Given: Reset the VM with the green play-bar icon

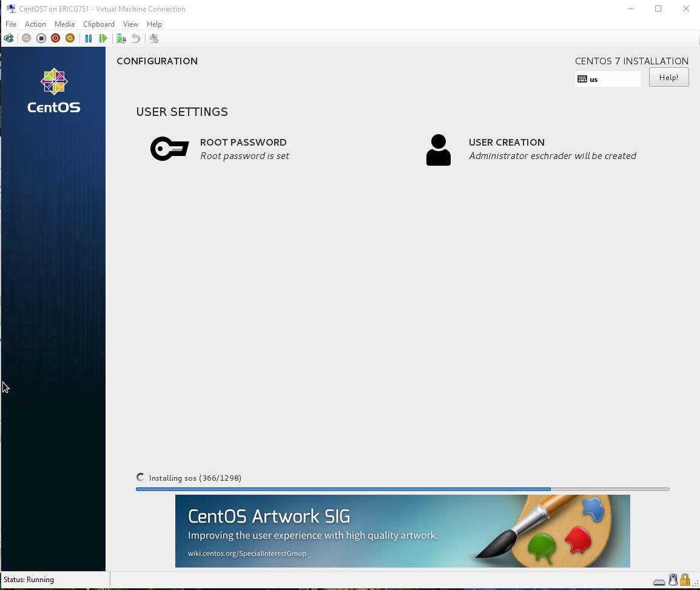Looking at the screenshot, I should click(103, 38).
